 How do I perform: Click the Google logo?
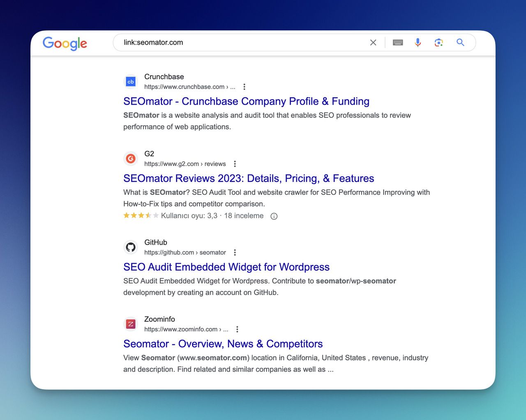(x=65, y=44)
